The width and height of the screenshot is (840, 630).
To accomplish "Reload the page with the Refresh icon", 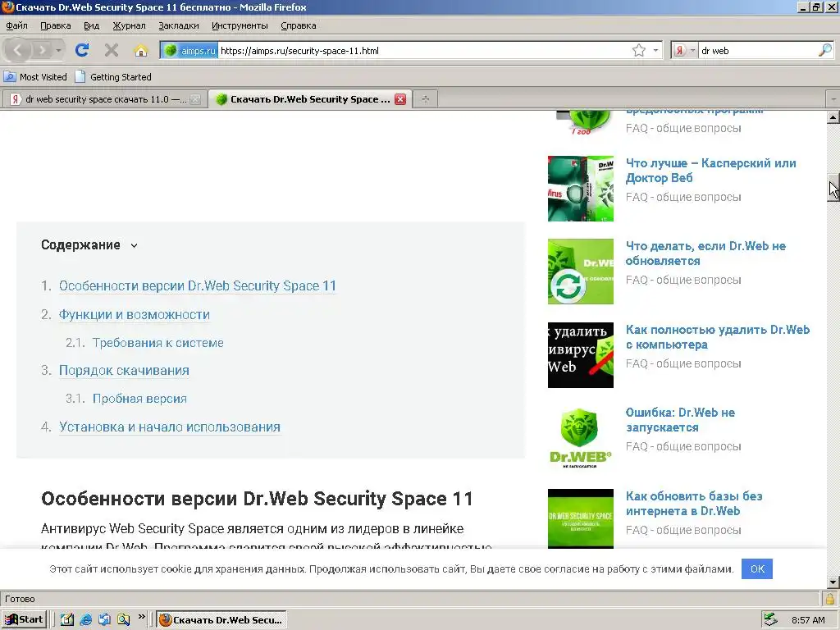I will [x=82, y=50].
